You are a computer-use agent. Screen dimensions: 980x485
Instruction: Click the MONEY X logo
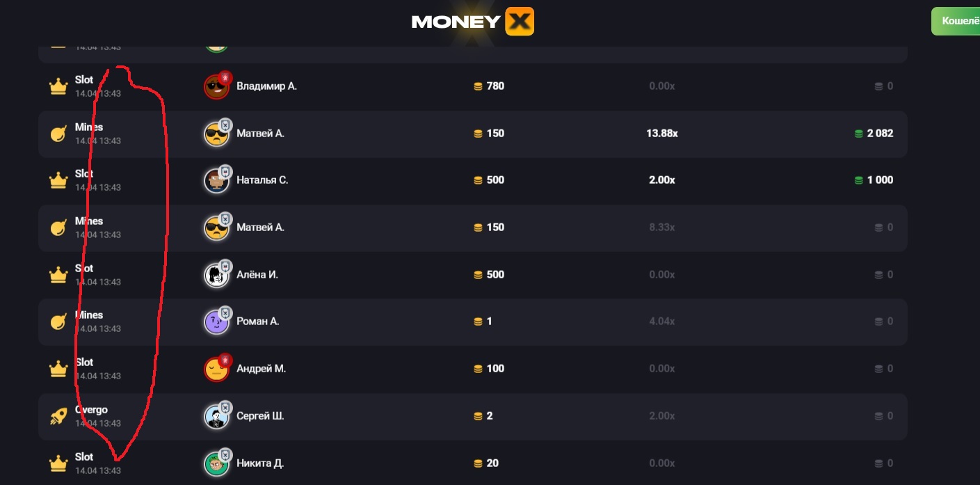tap(473, 22)
